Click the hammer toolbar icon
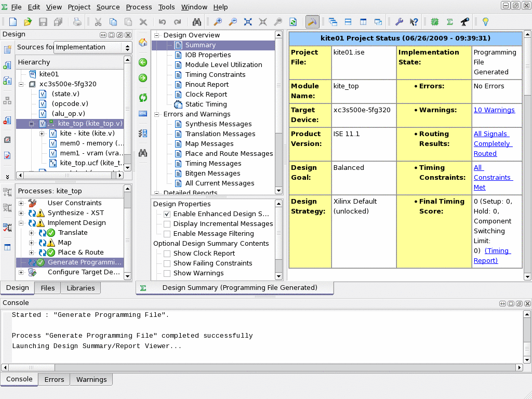532x399 pixels. coord(312,22)
